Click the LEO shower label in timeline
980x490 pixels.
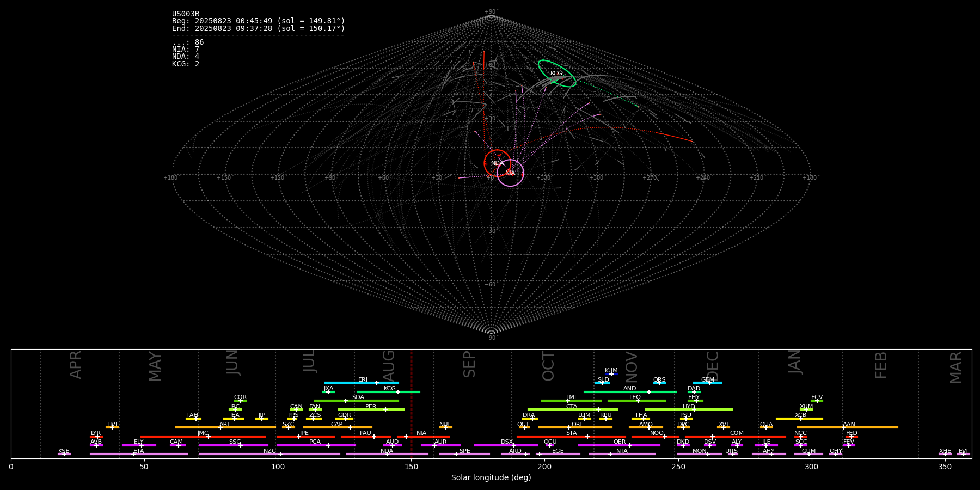(635, 397)
